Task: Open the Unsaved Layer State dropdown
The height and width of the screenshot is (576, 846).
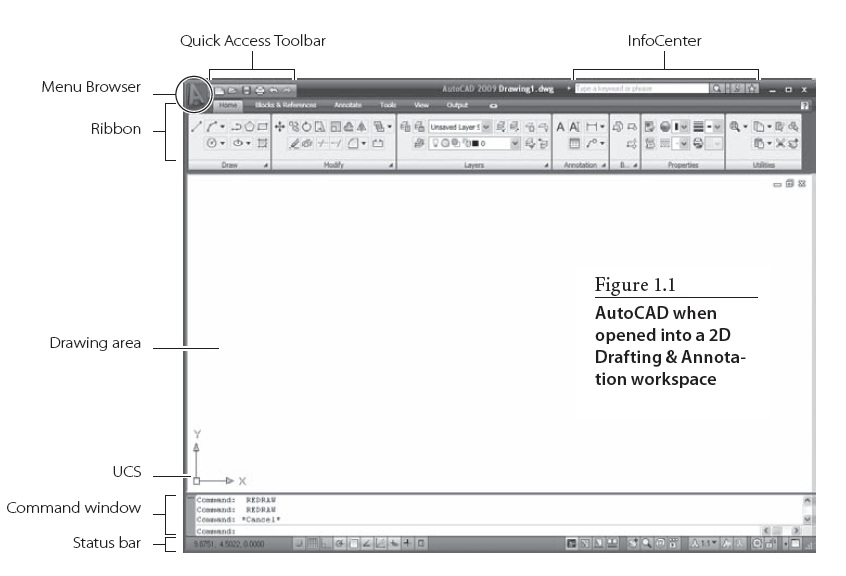Action: tap(487, 127)
